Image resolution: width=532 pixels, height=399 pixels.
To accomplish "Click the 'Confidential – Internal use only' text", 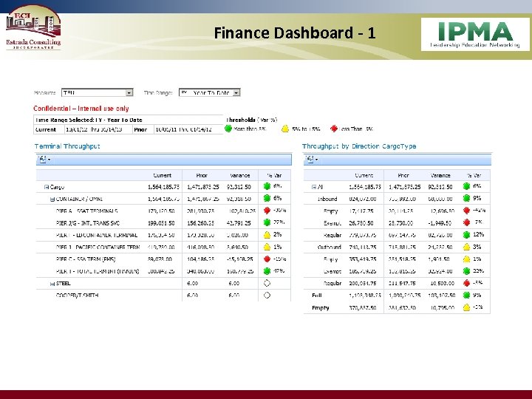I will (81, 109).
